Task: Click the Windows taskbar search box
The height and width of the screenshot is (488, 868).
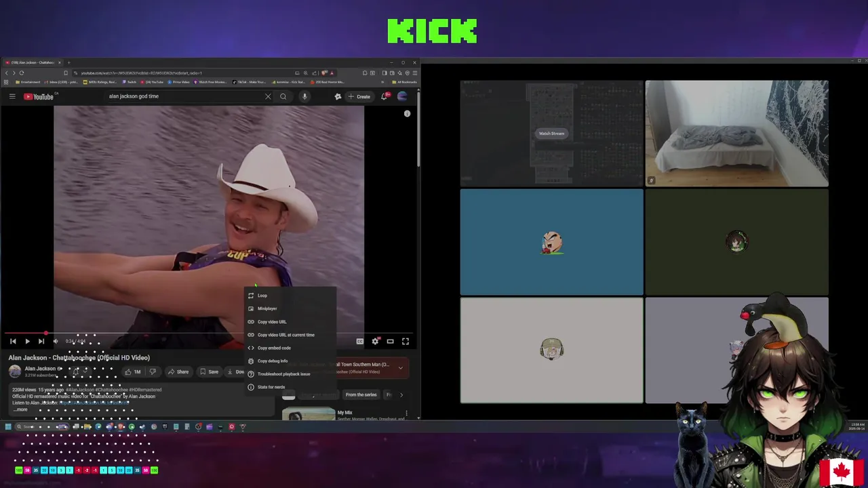Action: tap(42, 427)
